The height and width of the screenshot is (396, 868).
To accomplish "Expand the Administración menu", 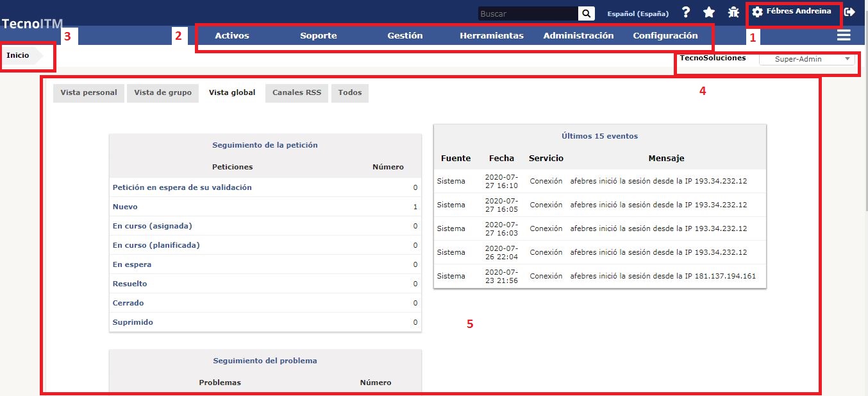I will (578, 36).
